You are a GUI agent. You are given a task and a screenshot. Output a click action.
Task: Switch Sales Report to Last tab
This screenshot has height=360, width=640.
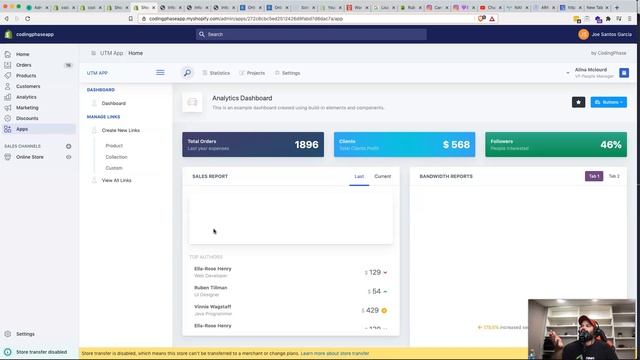click(359, 176)
